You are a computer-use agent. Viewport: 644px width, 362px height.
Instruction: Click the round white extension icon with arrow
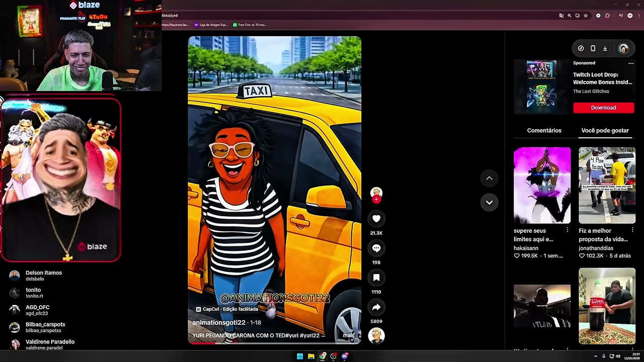click(598, 16)
